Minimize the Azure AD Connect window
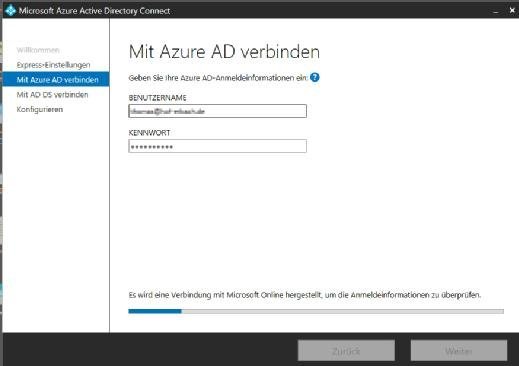This screenshot has width=519, height=366. tap(496, 11)
